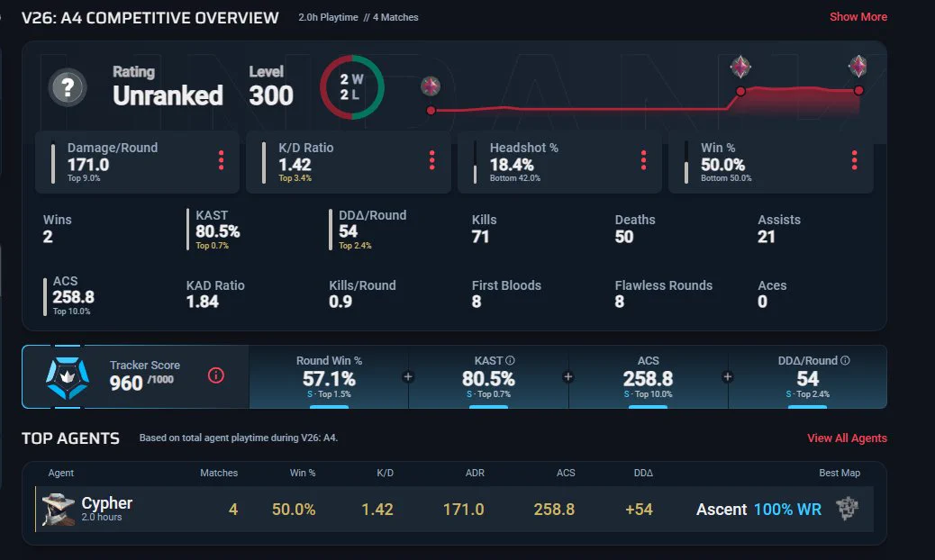Click the first rank badge on graph

pos(431,86)
